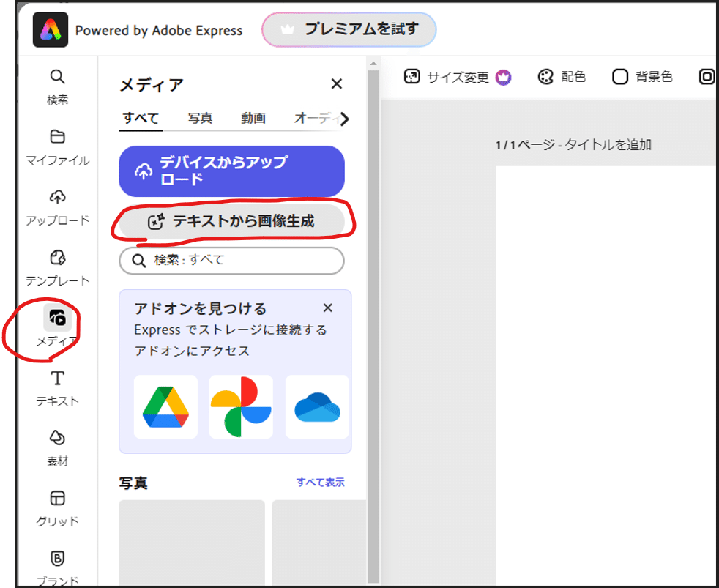Connect the OneDrive add-on
Viewport: 719px width, 588px height.
(317, 407)
